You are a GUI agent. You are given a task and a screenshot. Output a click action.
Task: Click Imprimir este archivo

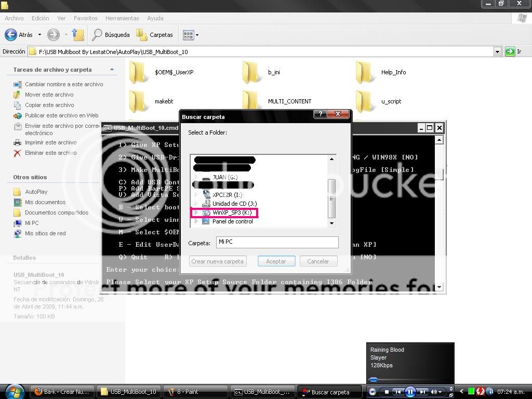(x=51, y=142)
